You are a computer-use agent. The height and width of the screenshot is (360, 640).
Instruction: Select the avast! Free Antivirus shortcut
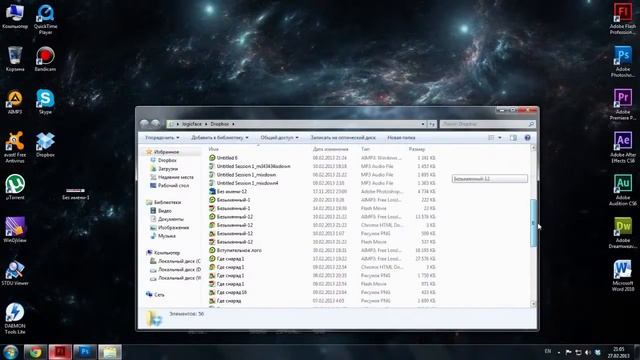click(x=15, y=147)
